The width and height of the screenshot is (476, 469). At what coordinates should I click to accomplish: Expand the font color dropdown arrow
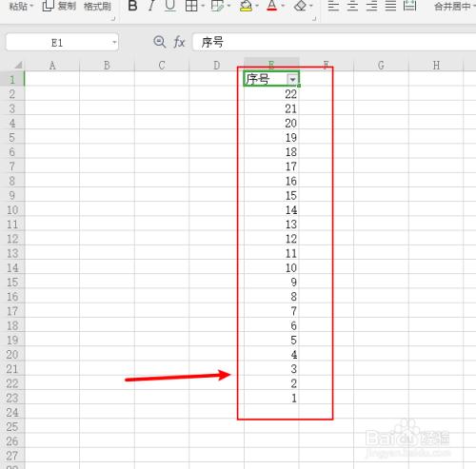click(283, 6)
